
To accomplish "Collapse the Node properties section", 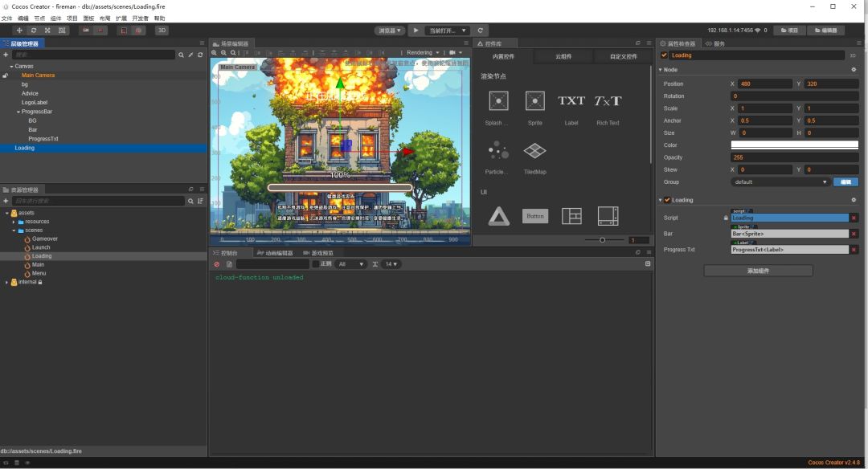I will click(x=661, y=70).
